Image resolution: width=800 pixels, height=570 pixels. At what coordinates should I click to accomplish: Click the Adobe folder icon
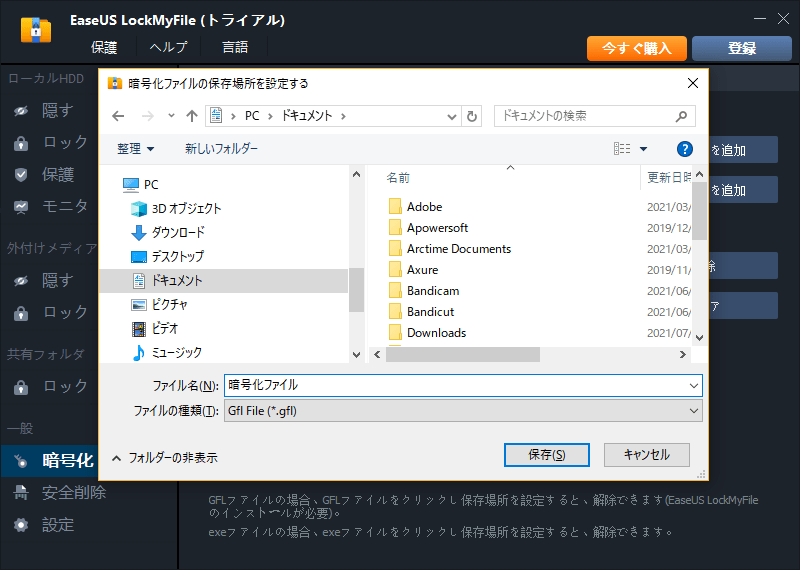coord(395,207)
